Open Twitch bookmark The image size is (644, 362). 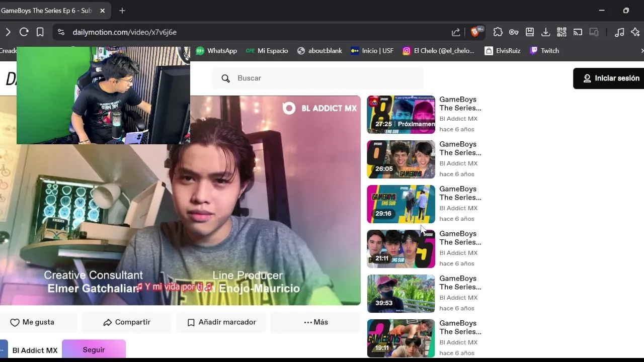544,51
